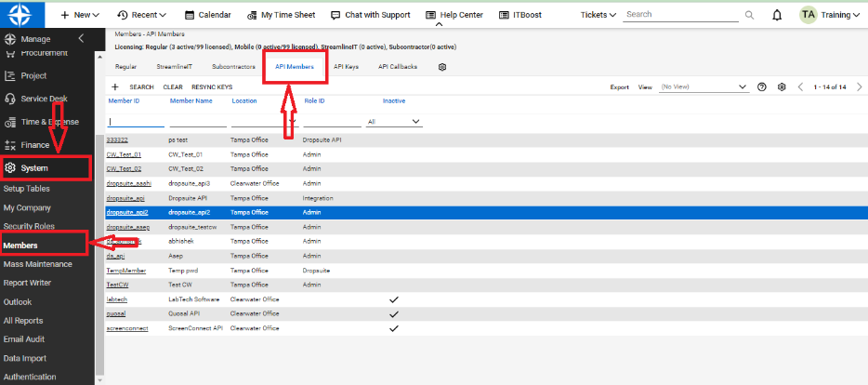
Task: Switch to the Subcontractors tab
Action: point(232,67)
